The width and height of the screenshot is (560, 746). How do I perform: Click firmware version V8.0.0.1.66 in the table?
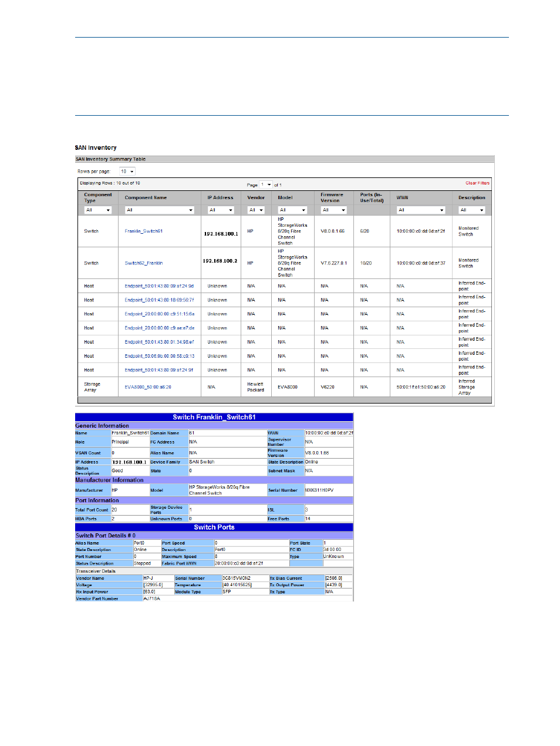[333, 231]
